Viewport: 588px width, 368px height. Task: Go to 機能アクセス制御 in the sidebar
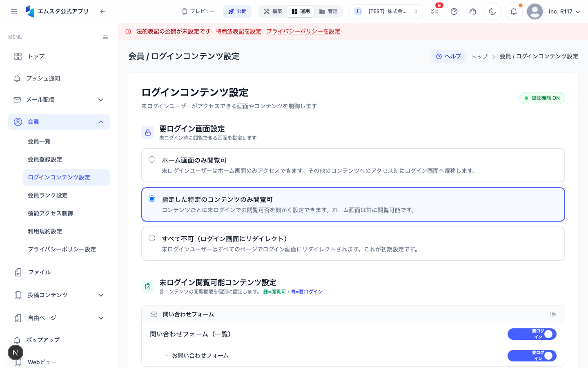pos(66,213)
